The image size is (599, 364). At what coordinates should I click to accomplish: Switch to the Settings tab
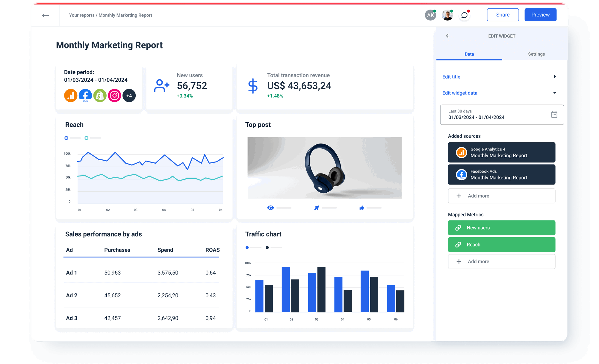536,54
